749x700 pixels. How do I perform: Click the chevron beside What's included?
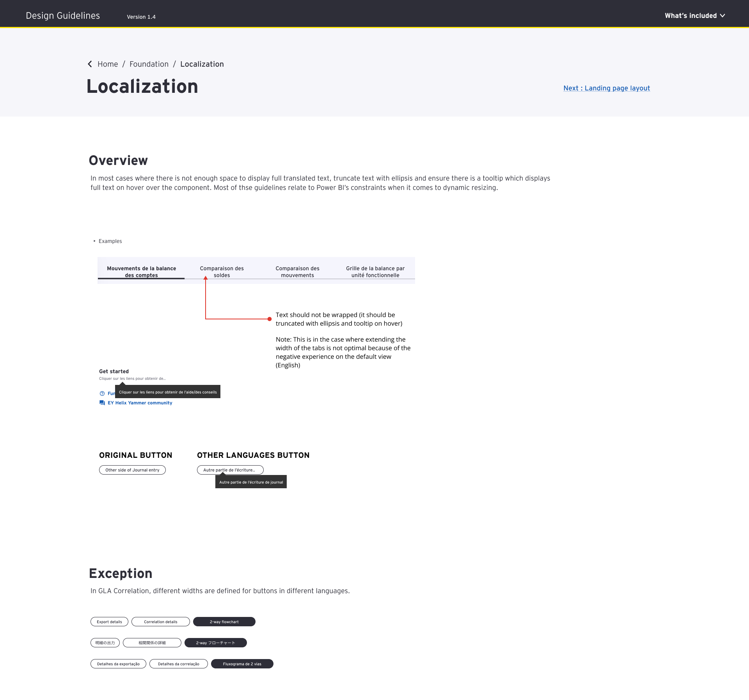(722, 16)
